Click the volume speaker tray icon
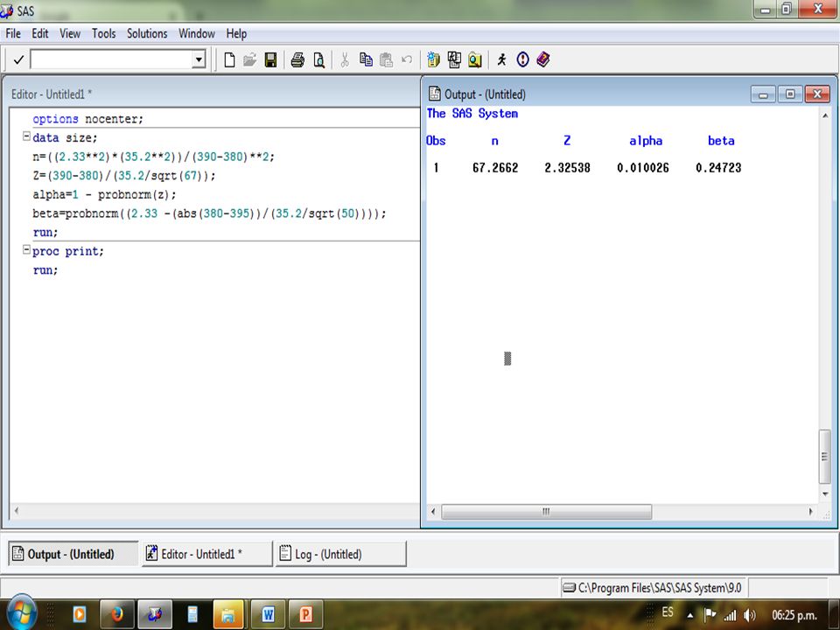840x630 pixels. pos(750,615)
